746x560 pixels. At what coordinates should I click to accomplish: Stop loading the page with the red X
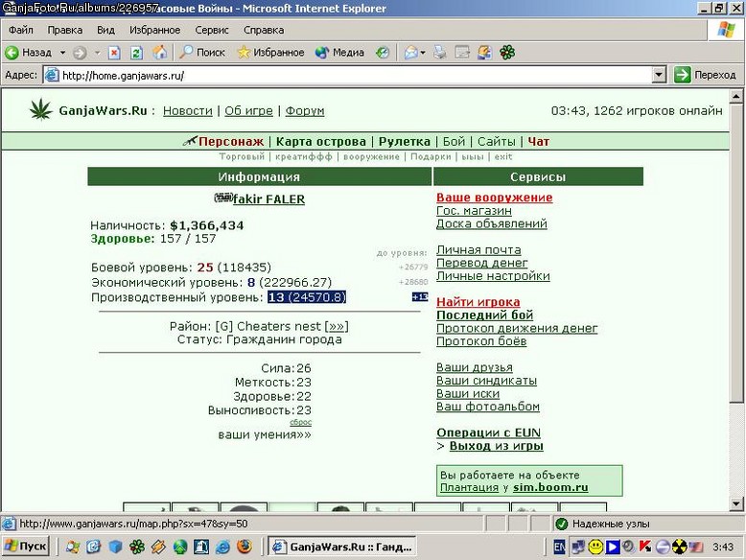pyautogui.click(x=114, y=53)
